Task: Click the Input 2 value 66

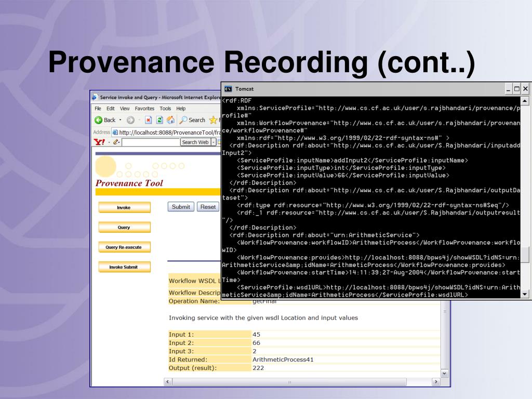Action: tap(256, 343)
